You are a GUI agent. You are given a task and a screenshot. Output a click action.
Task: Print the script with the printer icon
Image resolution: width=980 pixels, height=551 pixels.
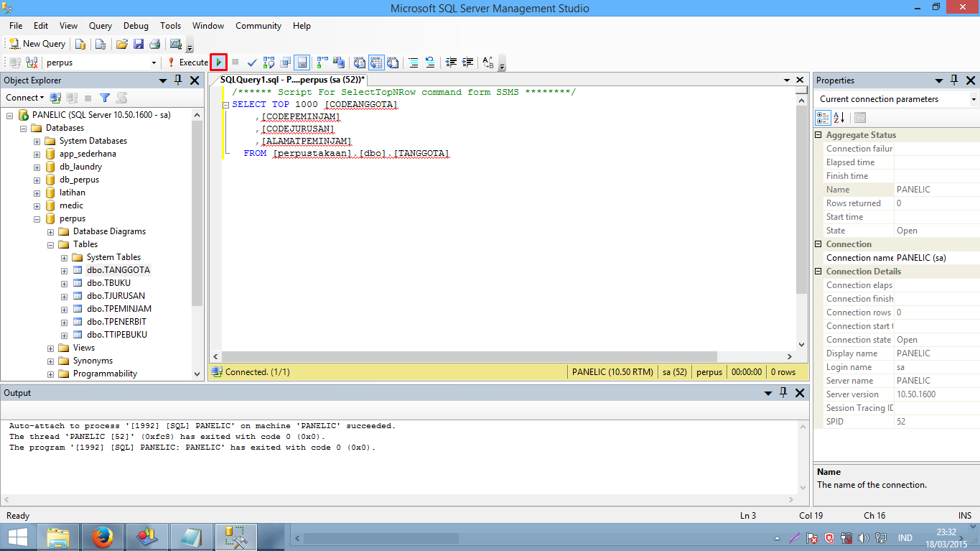click(x=154, y=43)
